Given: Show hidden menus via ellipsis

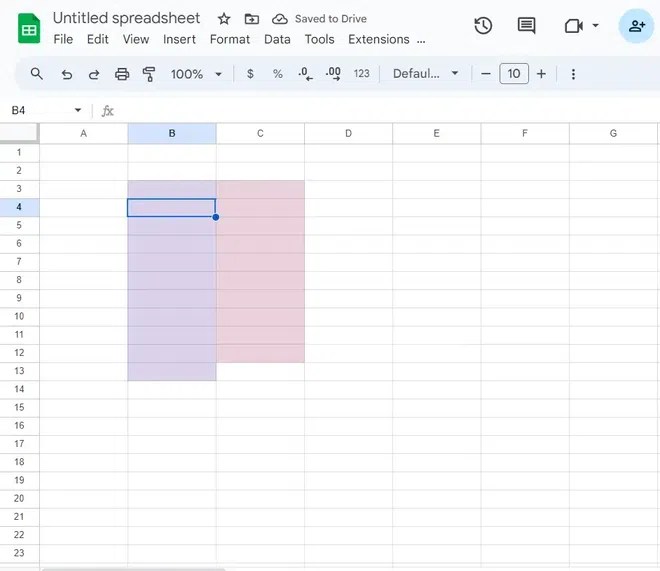Looking at the screenshot, I should coord(421,40).
